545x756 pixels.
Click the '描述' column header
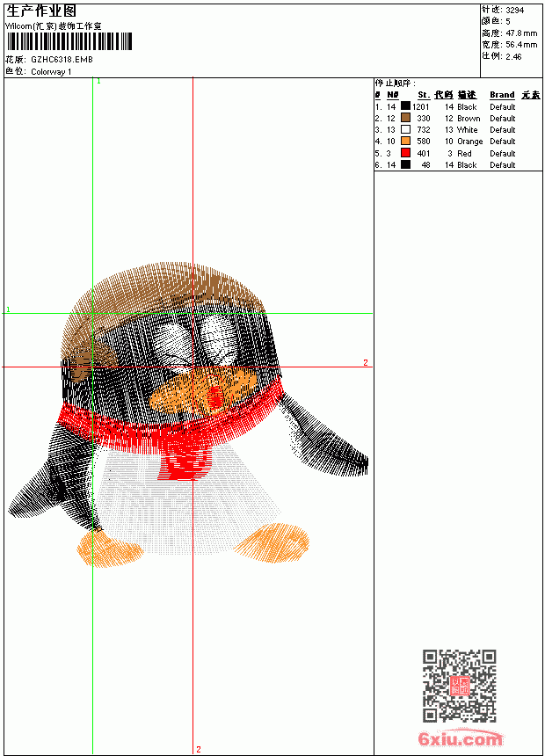pyautogui.click(x=467, y=95)
